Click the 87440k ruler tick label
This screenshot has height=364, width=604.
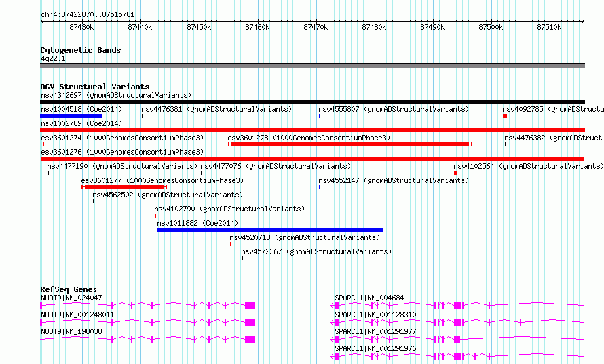[140, 27]
